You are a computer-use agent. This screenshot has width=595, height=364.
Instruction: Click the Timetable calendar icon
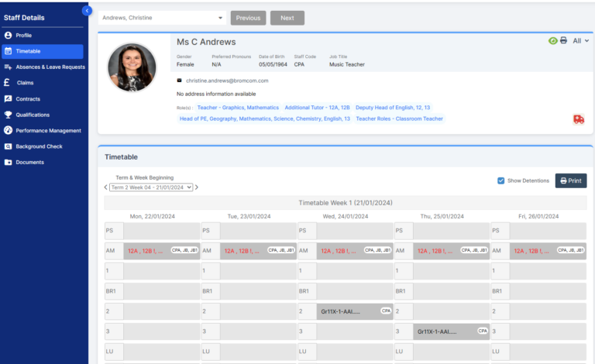point(8,51)
